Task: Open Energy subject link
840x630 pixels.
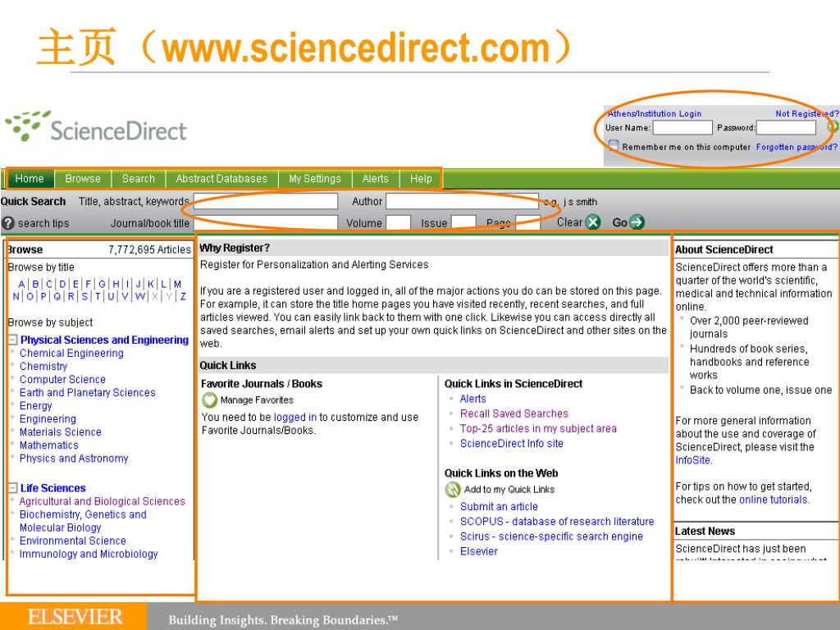Action: (x=36, y=405)
